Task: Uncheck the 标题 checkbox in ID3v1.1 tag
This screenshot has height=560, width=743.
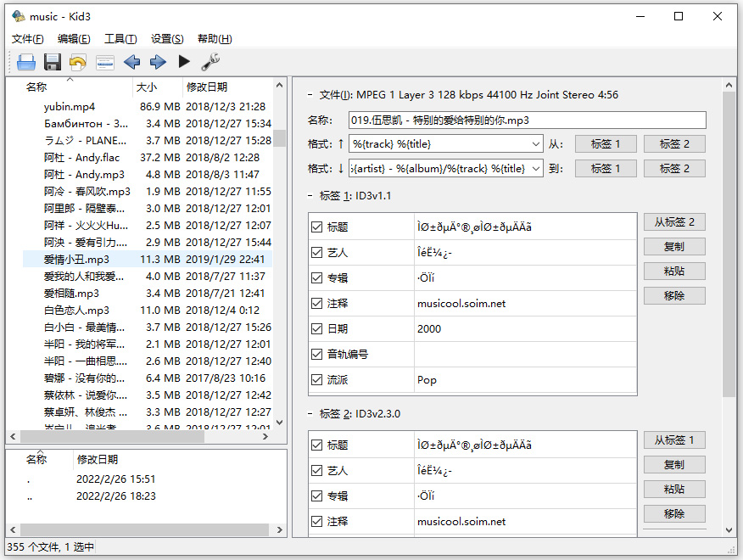Action: click(317, 227)
